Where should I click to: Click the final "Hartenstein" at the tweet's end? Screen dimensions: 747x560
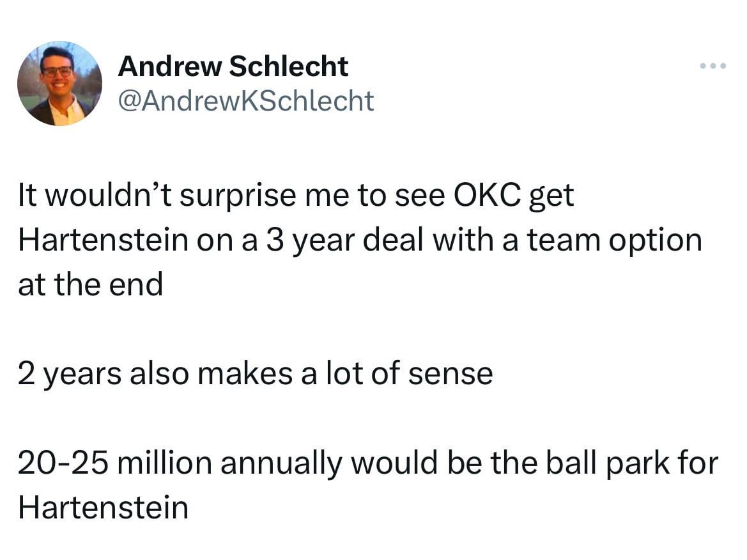pyautogui.click(x=103, y=507)
